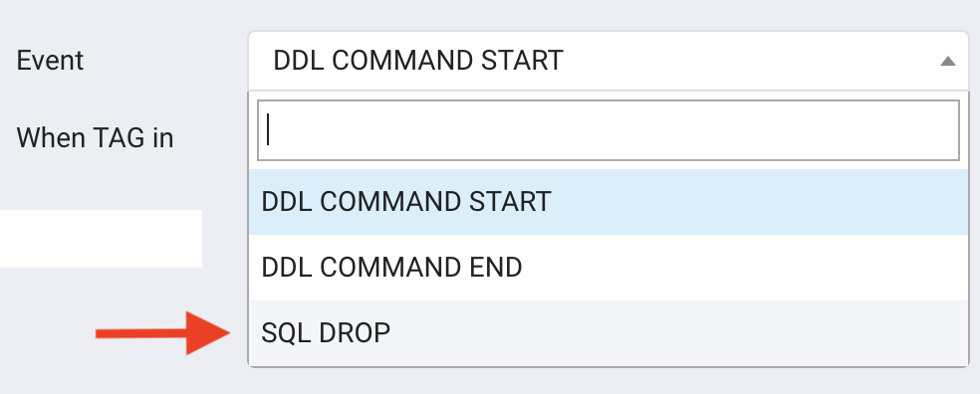Click the Event field label

click(x=50, y=61)
